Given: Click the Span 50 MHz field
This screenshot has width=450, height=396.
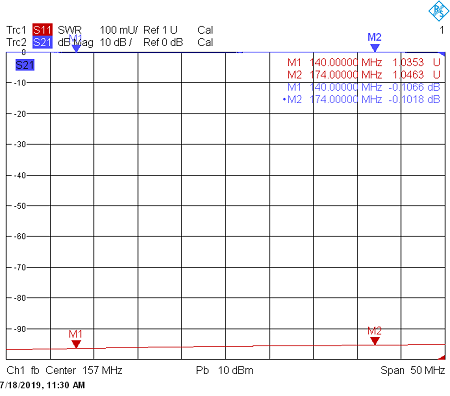Looking at the screenshot, I should 413,370.
